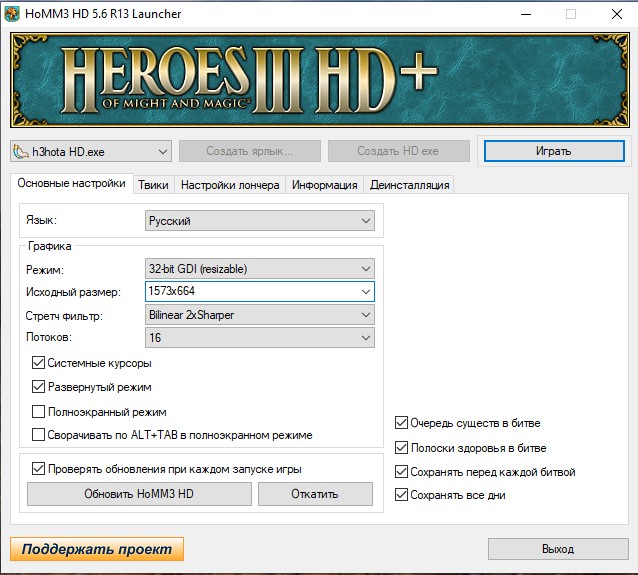Screen dimensions: 638x575
Task: Exit the launcher via the Выход button
Action: pyautogui.click(x=558, y=549)
